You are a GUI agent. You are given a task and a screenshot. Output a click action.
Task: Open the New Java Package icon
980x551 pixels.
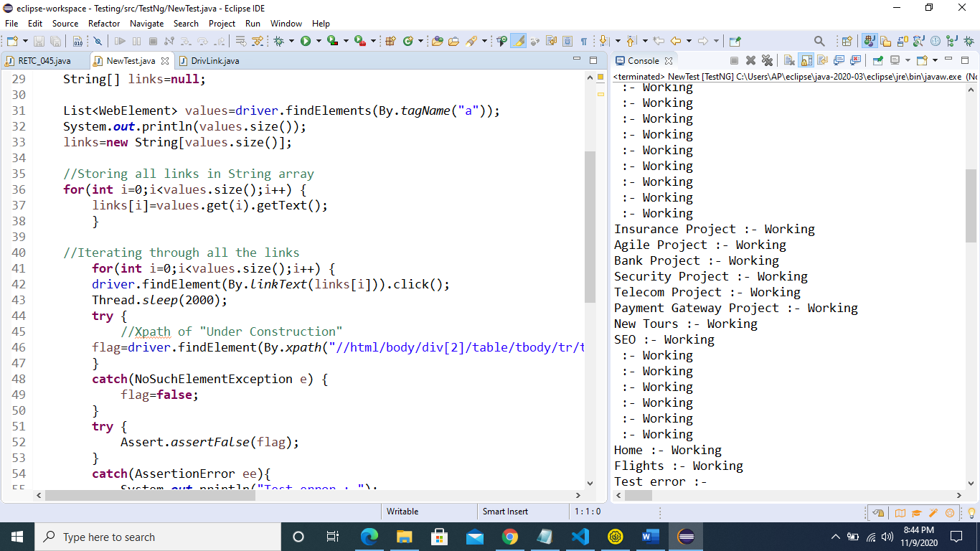pyautogui.click(x=391, y=42)
